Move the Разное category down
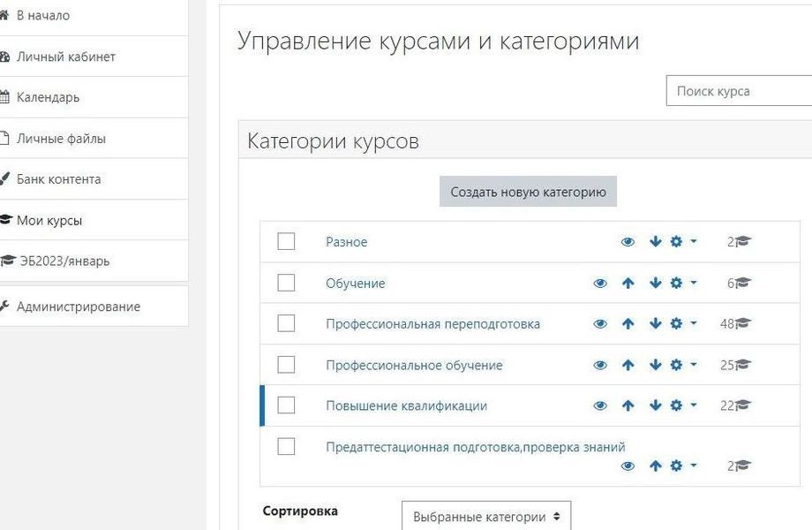The height and width of the screenshot is (530, 812). point(656,241)
